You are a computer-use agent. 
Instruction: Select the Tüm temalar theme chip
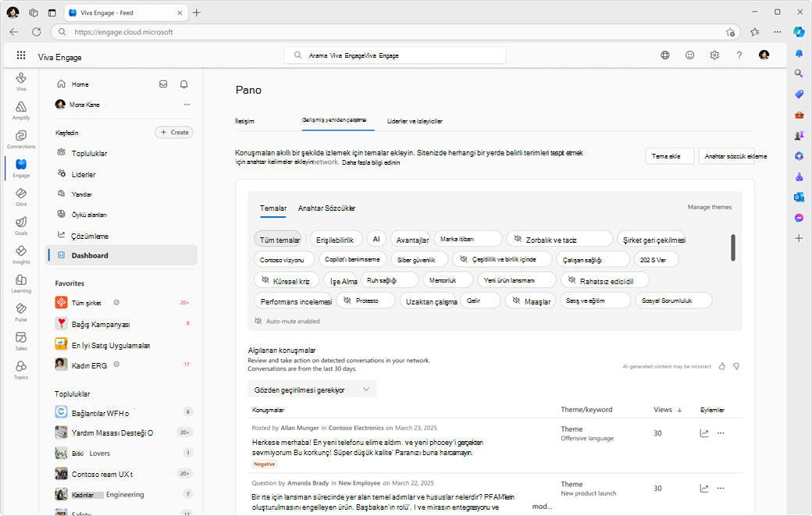pyautogui.click(x=278, y=239)
